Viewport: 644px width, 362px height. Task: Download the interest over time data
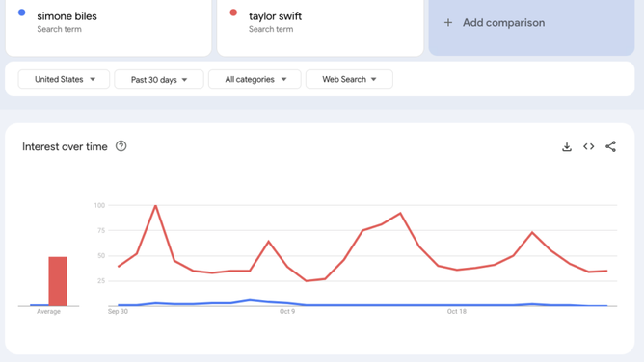coord(567,146)
